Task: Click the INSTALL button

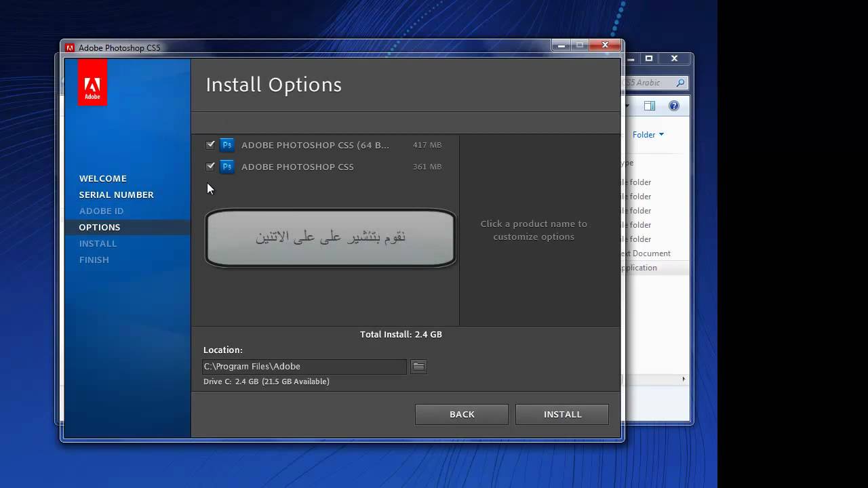Action: tap(562, 414)
